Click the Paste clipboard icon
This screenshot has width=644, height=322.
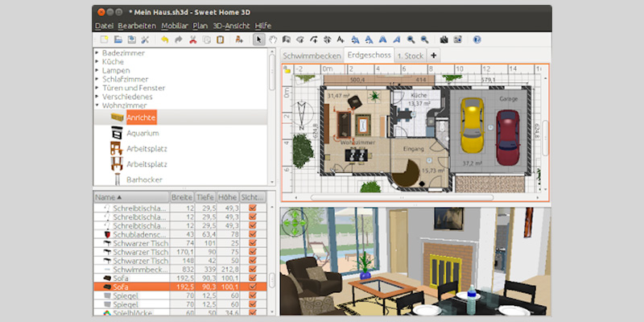pos(220,39)
